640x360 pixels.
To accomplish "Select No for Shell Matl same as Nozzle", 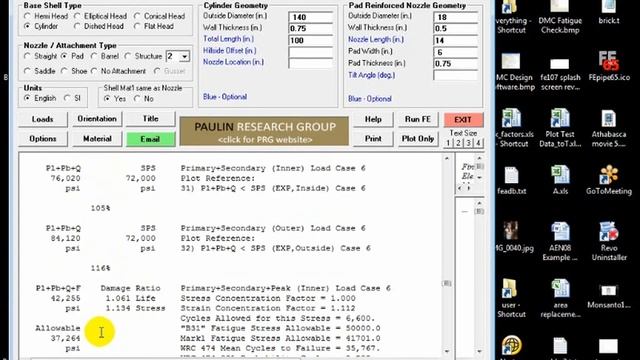I will point(137,99).
